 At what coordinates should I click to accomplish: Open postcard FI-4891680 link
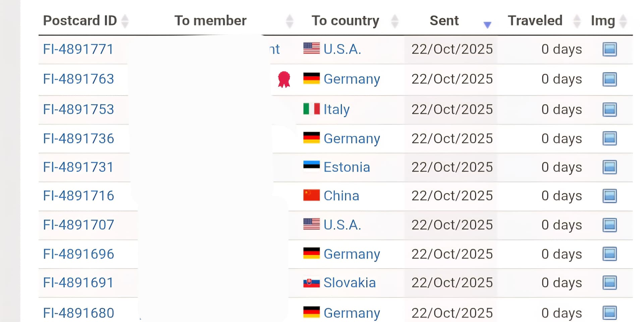tap(78, 313)
